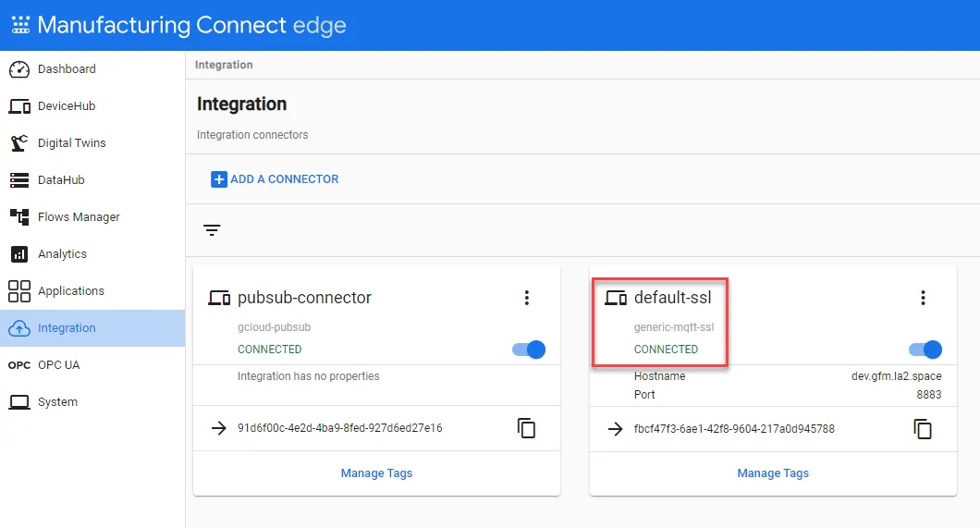Open pubsub-connector more options menu
Image resolution: width=980 pixels, height=528 pixels.
(527, 298)
